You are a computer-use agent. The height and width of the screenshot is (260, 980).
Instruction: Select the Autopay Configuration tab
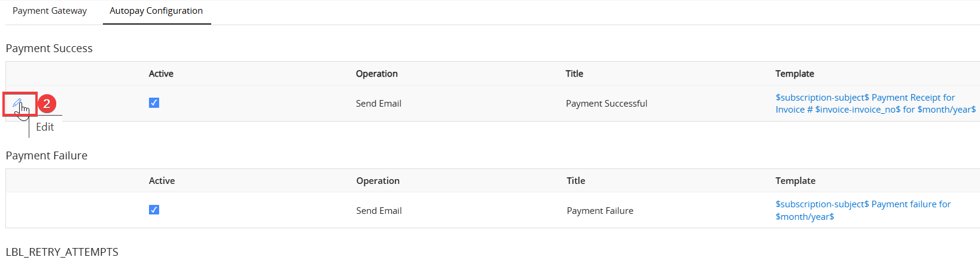[156, 11]
